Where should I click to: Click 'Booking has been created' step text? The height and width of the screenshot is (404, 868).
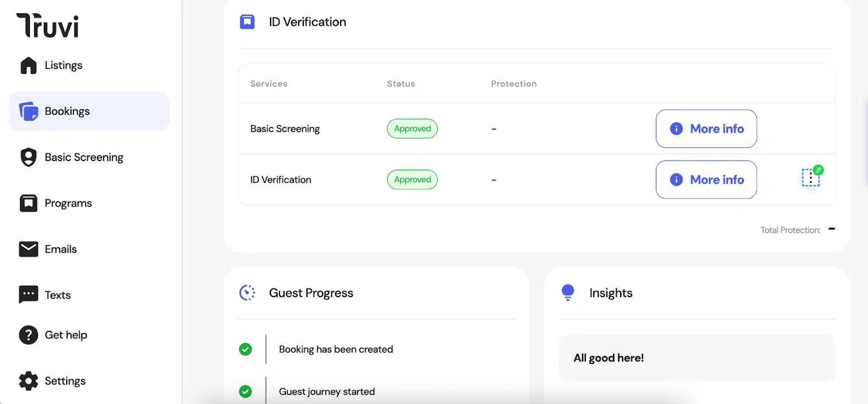[336, 349]
